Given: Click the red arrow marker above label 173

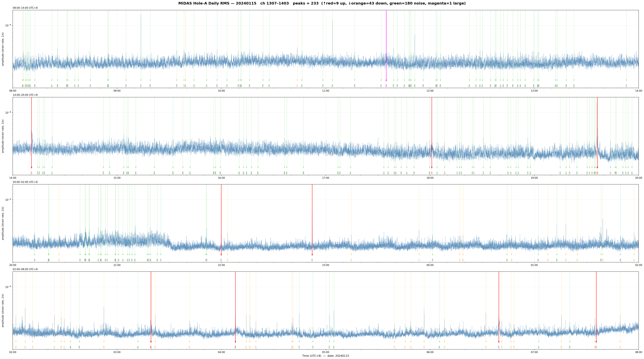Looking at the screenshot, I should coord(221,254).
